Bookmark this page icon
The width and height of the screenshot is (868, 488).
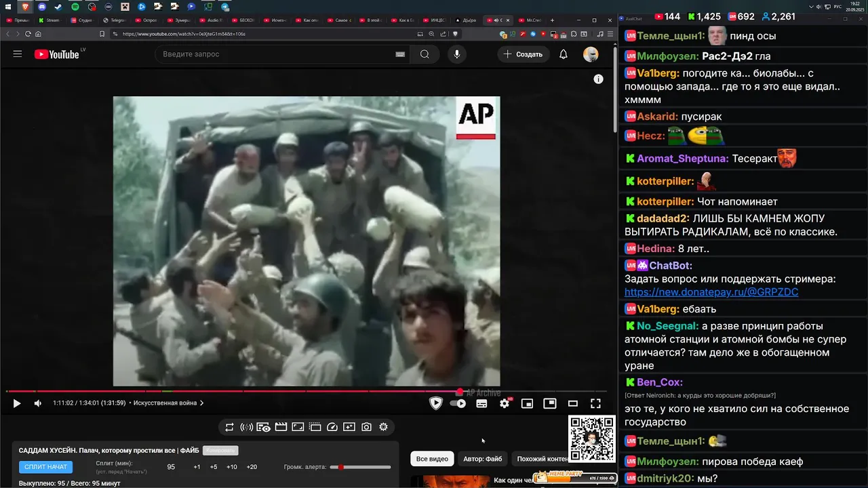pos(102,34)
